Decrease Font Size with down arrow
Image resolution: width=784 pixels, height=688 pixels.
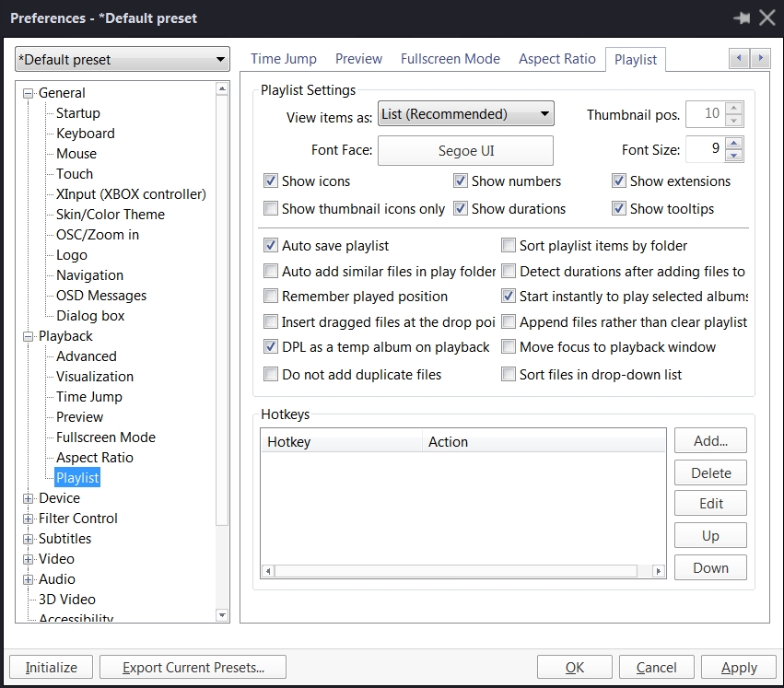coord(733,155)
